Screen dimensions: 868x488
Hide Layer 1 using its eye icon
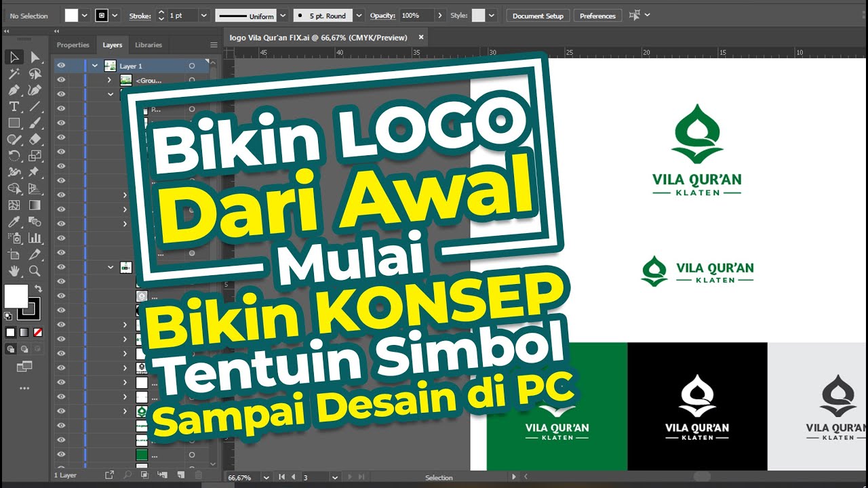point(61,66)
